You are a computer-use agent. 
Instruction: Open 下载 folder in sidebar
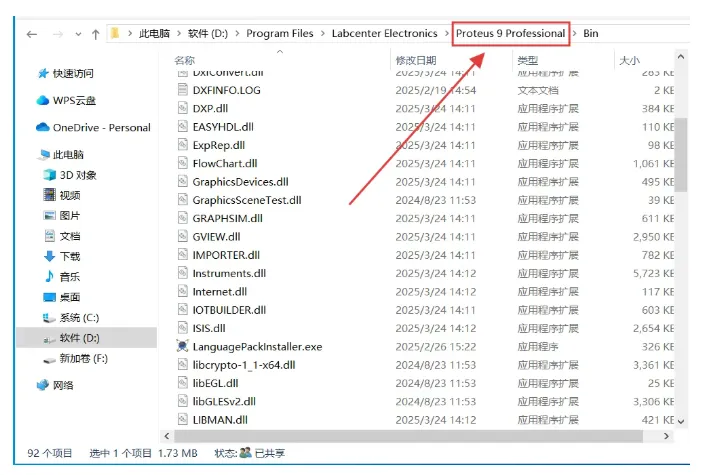pyautogui.click(x=70, y=257)
